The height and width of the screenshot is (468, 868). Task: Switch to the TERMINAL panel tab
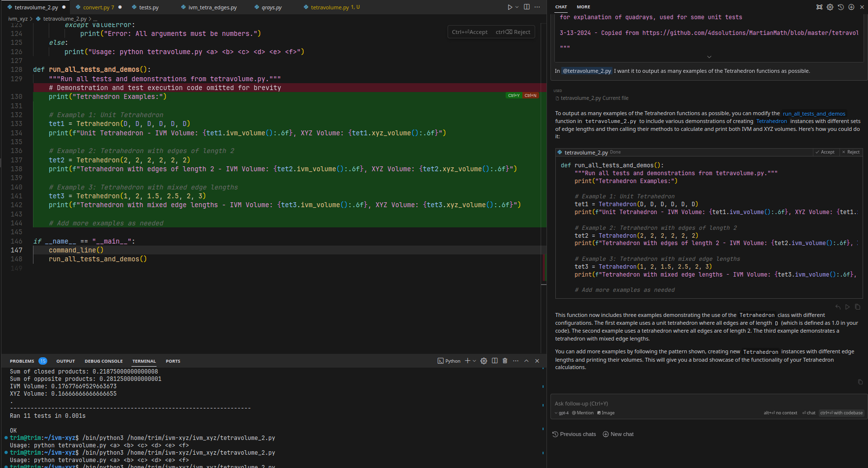[144, 361]
